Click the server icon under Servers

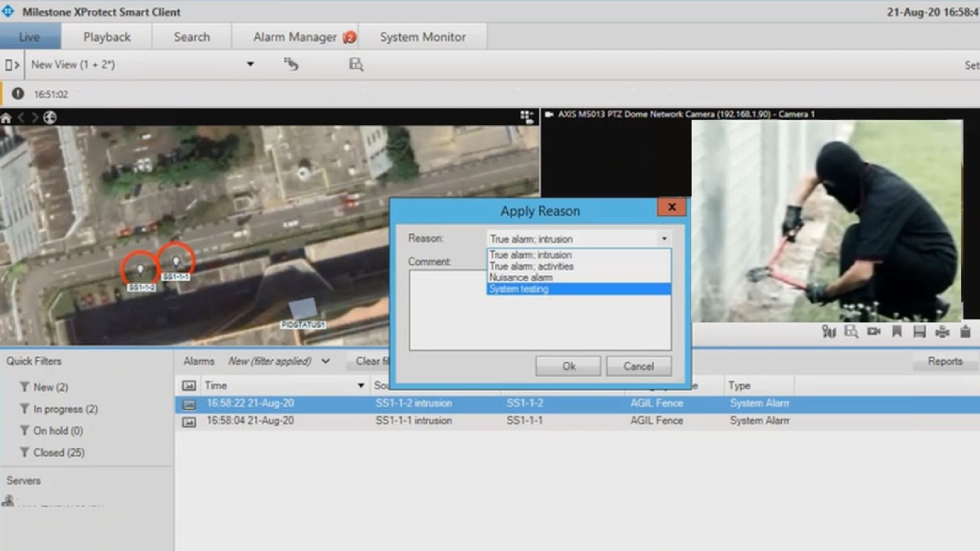pos(8,500)
